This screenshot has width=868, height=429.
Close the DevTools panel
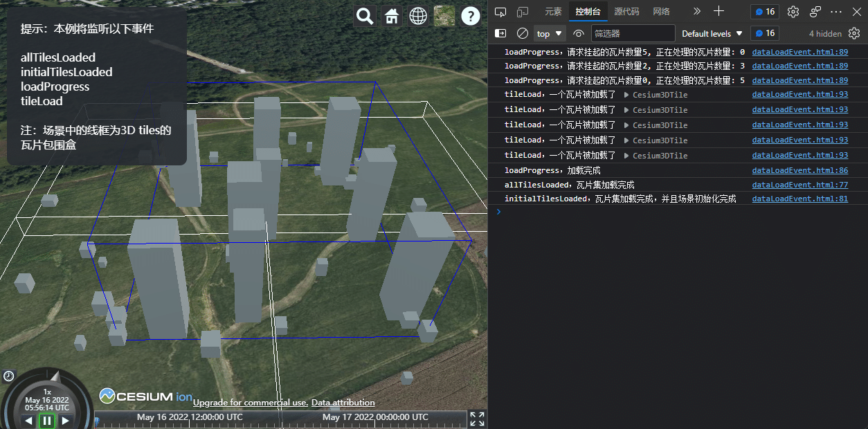pyautogui.click(x=857, y=12)
